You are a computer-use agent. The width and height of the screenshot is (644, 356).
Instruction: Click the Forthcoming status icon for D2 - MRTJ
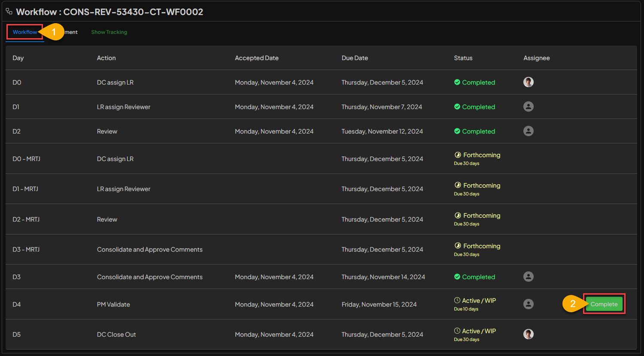point(458,216)
